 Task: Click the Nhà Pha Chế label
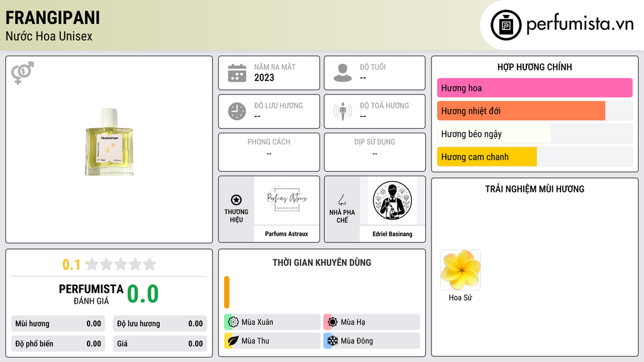point(341,216)
